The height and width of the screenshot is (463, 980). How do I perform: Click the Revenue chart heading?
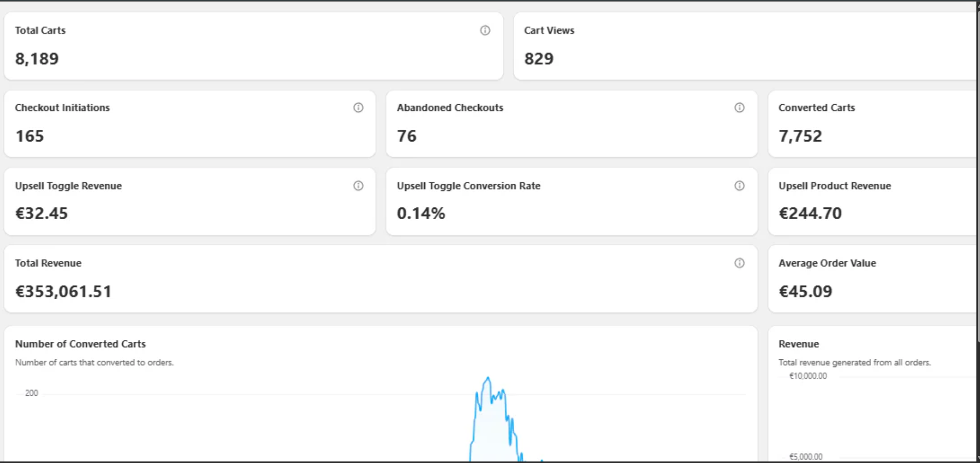pyautogui.click(x=799, y=344)
